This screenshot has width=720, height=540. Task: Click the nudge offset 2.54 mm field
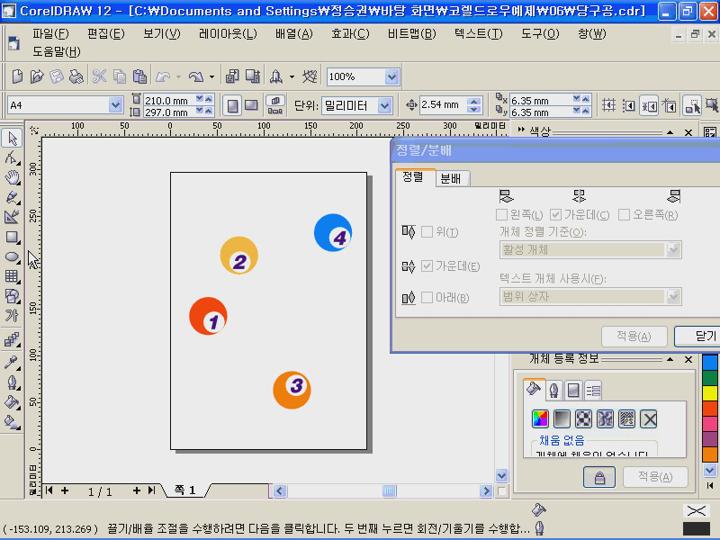(x=443, y=105)
